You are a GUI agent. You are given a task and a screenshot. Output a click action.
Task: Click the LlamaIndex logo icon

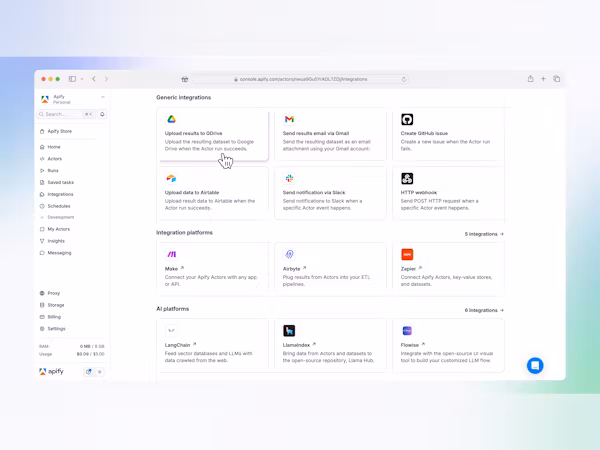click(x=289, y=331)
